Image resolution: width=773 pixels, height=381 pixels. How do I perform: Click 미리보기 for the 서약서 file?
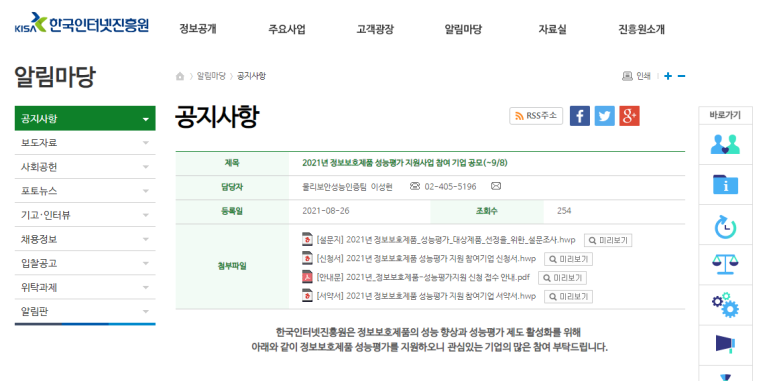[568, 297]
